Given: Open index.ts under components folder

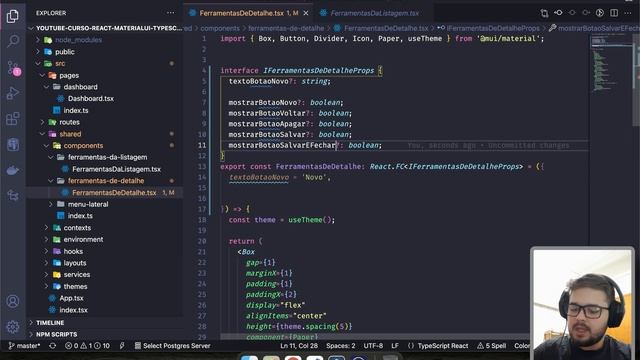Looking at the screenshot, I should (x=80, y=216).
